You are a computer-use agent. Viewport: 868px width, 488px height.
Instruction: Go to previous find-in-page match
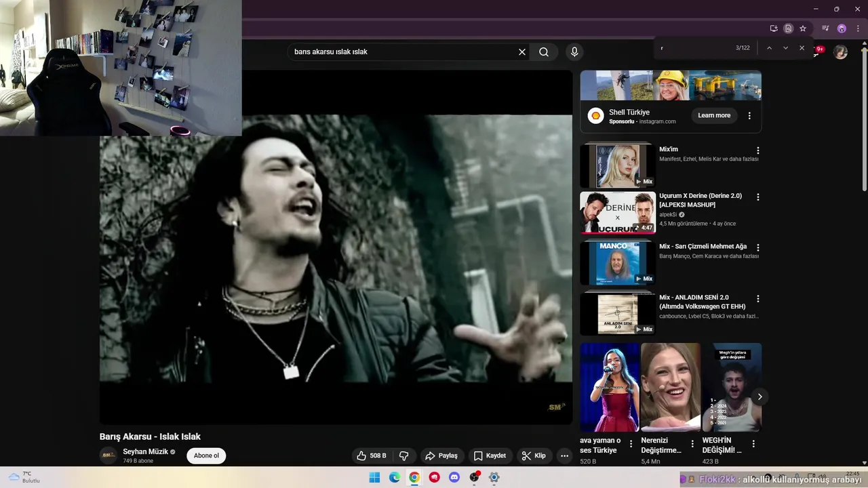coord(769,48)
